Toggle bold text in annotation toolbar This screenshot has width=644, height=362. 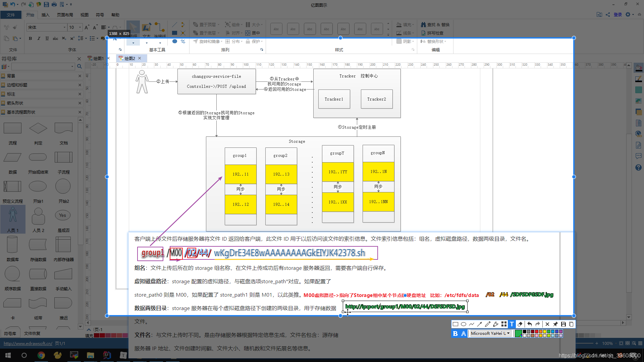click(455, 334)
